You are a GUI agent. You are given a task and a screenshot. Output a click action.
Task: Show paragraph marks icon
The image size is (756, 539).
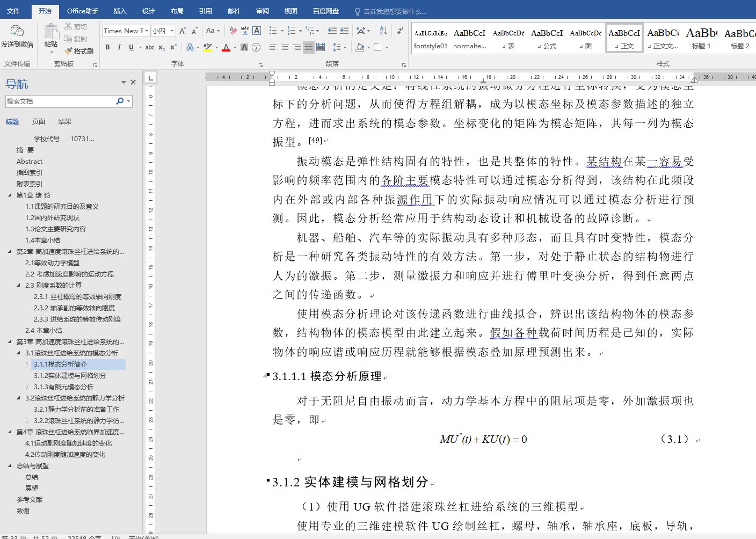pos(400,31)
